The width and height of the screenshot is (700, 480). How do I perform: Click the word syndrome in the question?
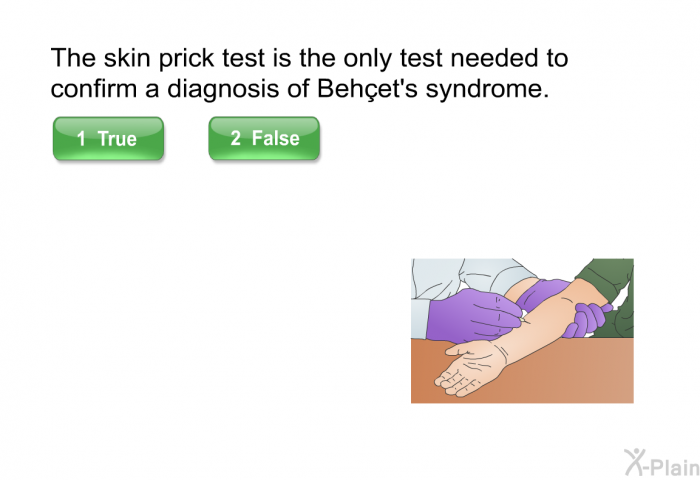point(487,89)
